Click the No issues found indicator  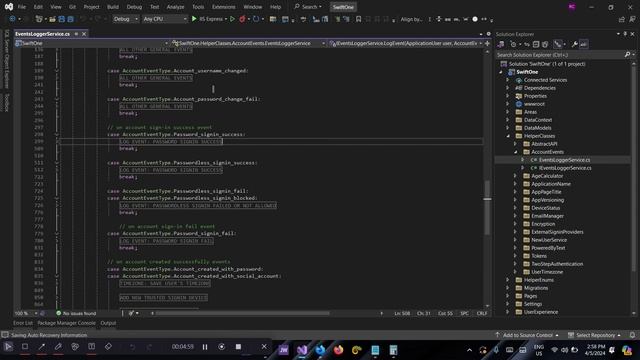coord(76,313)
